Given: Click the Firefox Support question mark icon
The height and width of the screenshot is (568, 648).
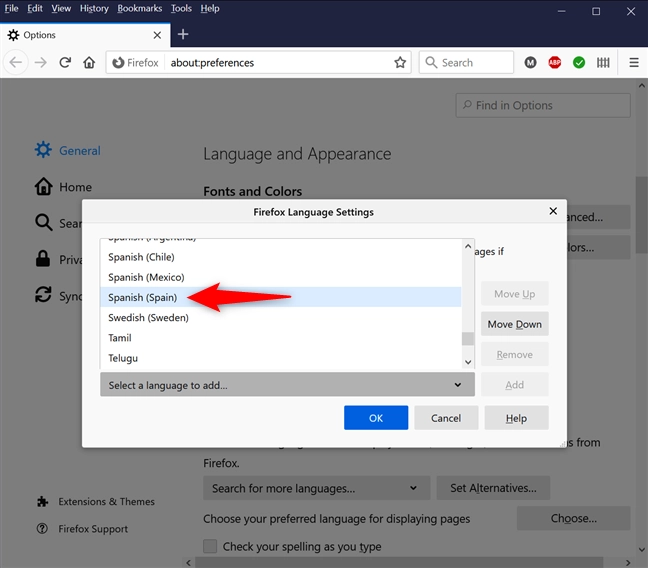Looking at the screenshot, I should (42, 529).
